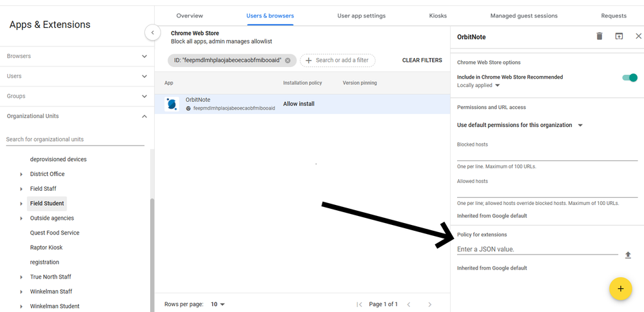Click CLEAR FILTERS
This screenshot has width=644, height=312.
tap(422, 61)
